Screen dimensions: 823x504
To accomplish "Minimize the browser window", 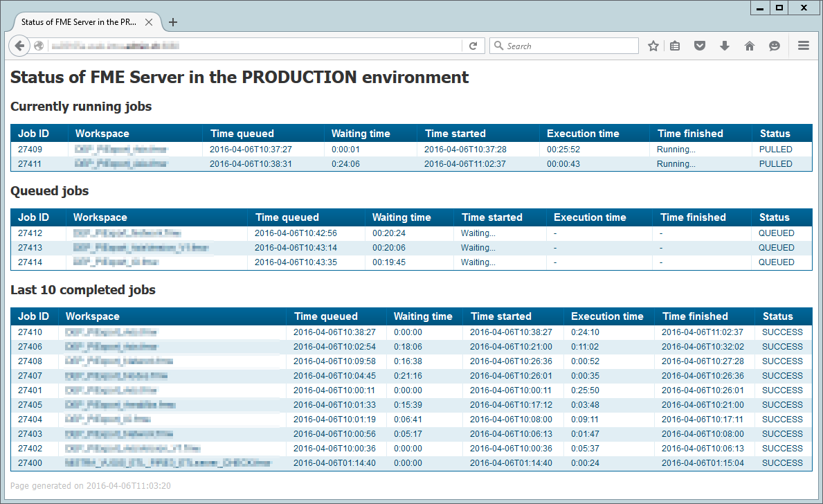I will [x=760, y=8].
